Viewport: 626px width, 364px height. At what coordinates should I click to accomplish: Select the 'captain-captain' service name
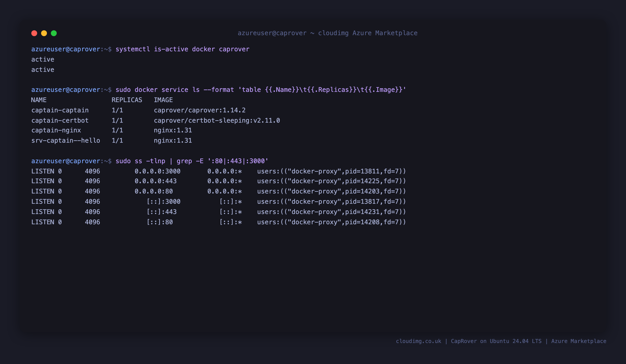[x=60, y=110]
